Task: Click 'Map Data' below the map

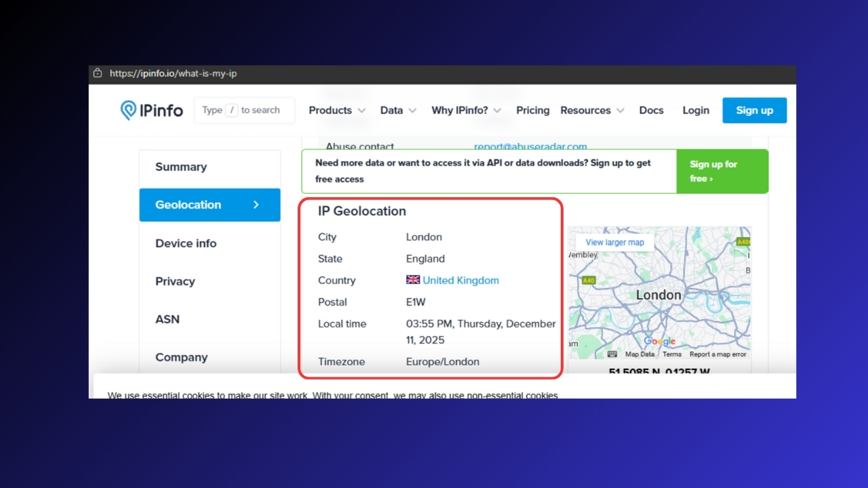Action: tap(639, 354)
